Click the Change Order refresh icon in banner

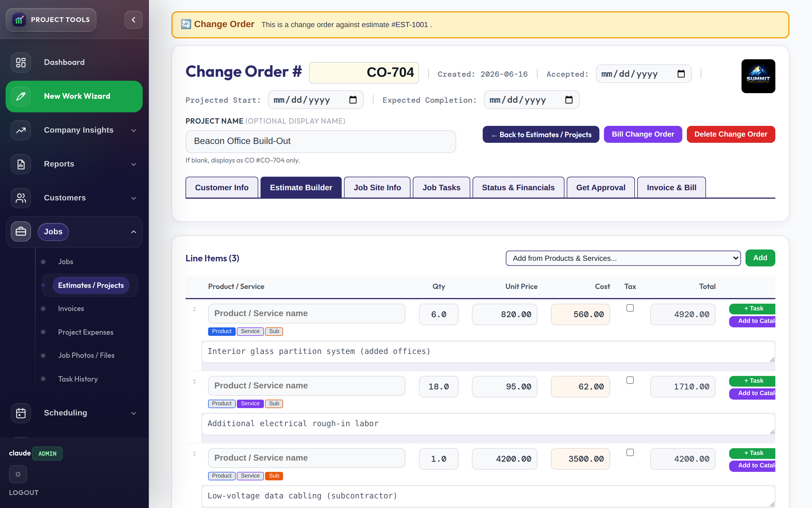[186, 24]
